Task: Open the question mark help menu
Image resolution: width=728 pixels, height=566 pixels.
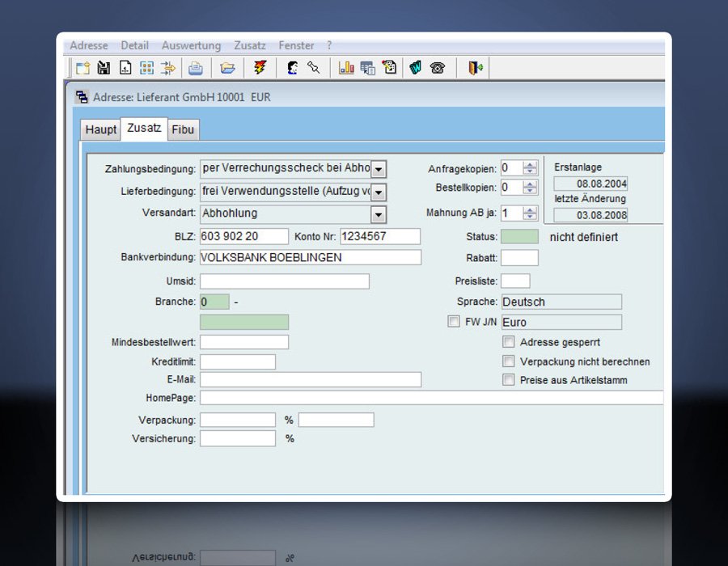Action: 329,45
